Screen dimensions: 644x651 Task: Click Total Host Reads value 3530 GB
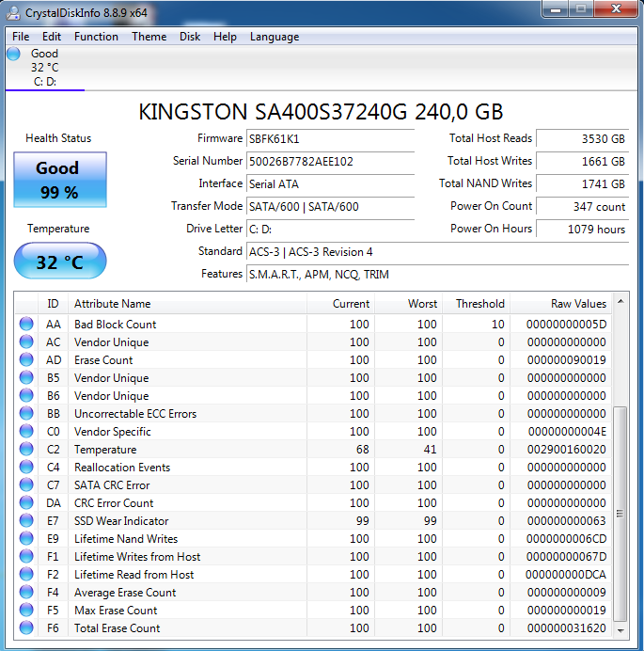(583, 138)
